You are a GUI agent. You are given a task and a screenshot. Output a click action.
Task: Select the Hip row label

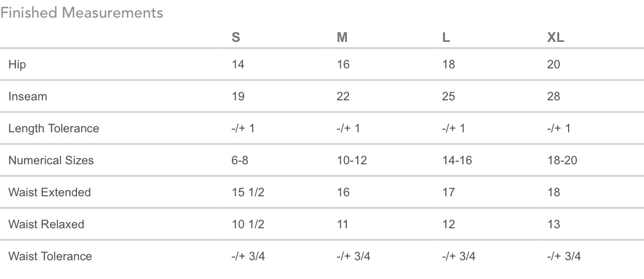(17, 65)
